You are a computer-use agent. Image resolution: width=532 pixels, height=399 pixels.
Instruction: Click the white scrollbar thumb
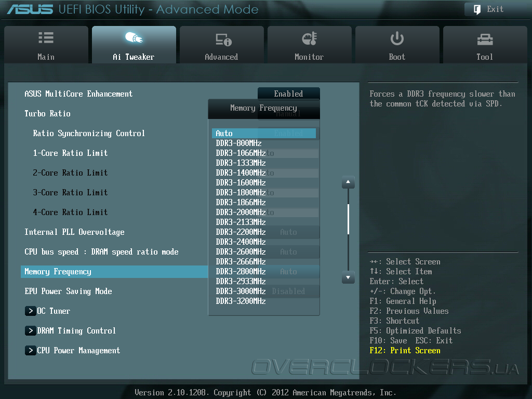click(x=348, y=219)
